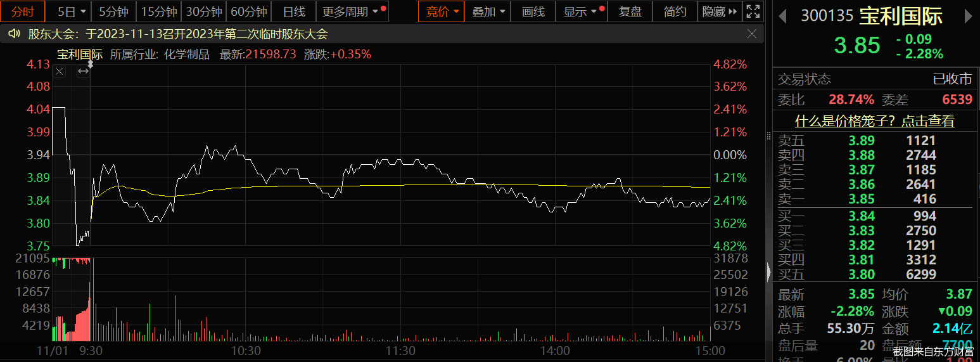Open the 什么是价格笼子 link
Screen dimensions: 980x362
tap(874, 120)
